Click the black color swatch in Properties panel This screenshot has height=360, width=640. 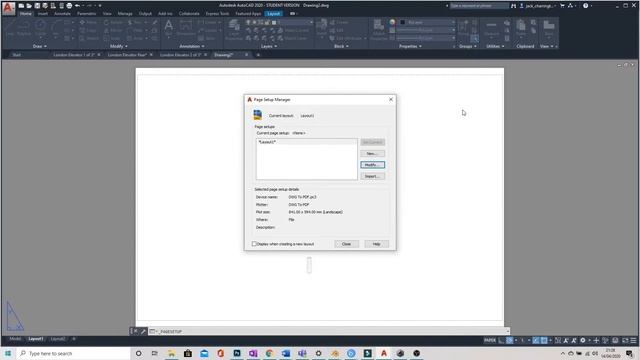(402, 22)
